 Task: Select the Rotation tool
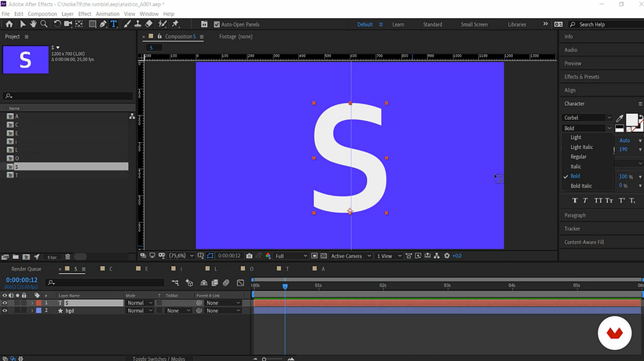click(57, 24)
